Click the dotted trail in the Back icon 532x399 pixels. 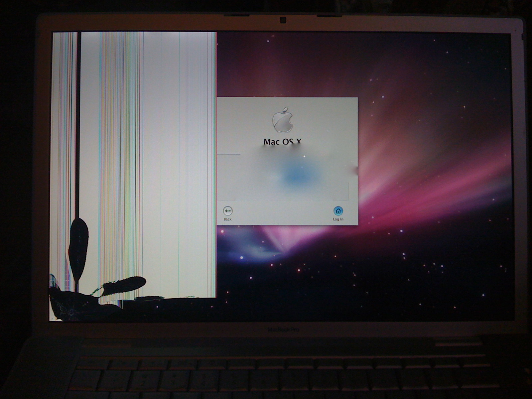coord(229,210)
